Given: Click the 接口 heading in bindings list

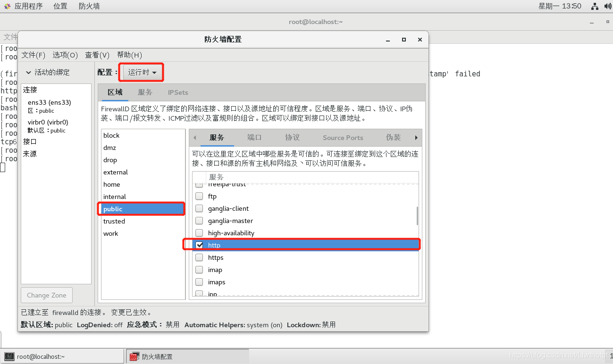Looking at the screenshot, I should 30,141.
